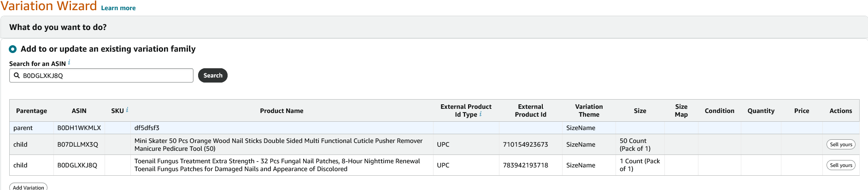Click the info icon by External Product Id Type
This screenshot has width=868, height=190.
tap(481, 114)
